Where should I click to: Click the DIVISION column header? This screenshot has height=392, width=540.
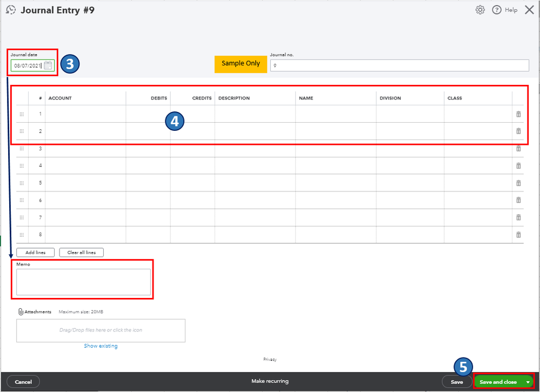(390, 98)
